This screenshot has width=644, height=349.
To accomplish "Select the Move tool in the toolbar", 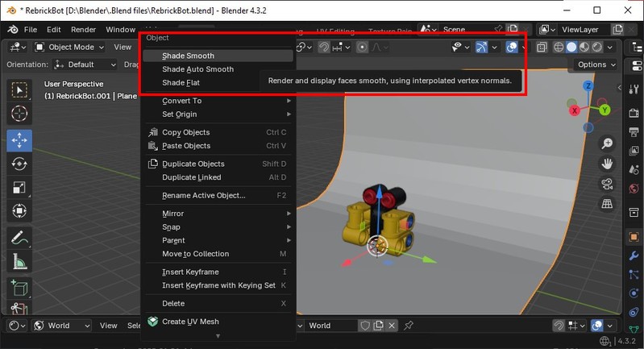I will (x=19, y=139).
